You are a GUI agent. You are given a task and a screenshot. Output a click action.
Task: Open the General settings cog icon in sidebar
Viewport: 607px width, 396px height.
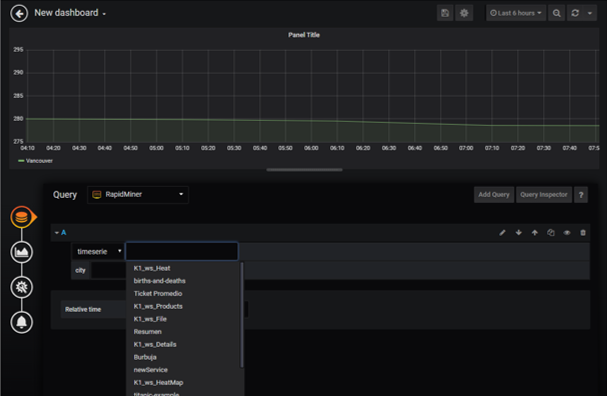(x=22, y=287)
